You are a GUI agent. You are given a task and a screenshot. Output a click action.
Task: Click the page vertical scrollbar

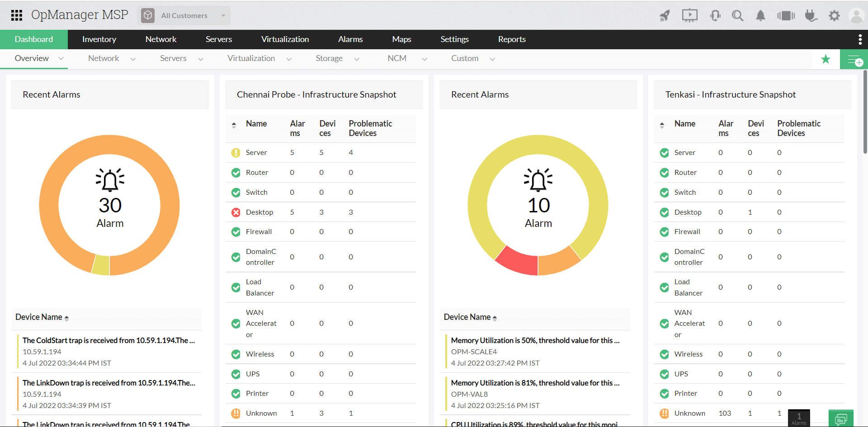865,112
